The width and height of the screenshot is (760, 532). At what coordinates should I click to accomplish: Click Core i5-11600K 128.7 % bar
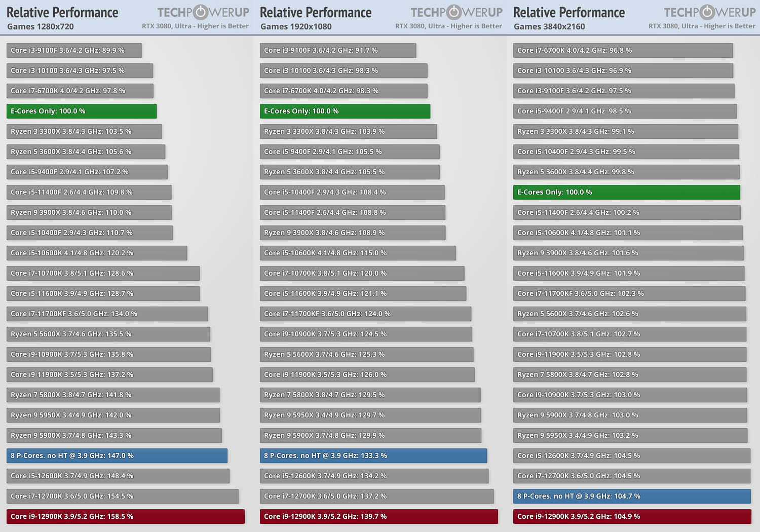pyautogui.click(x=103, y=293)
